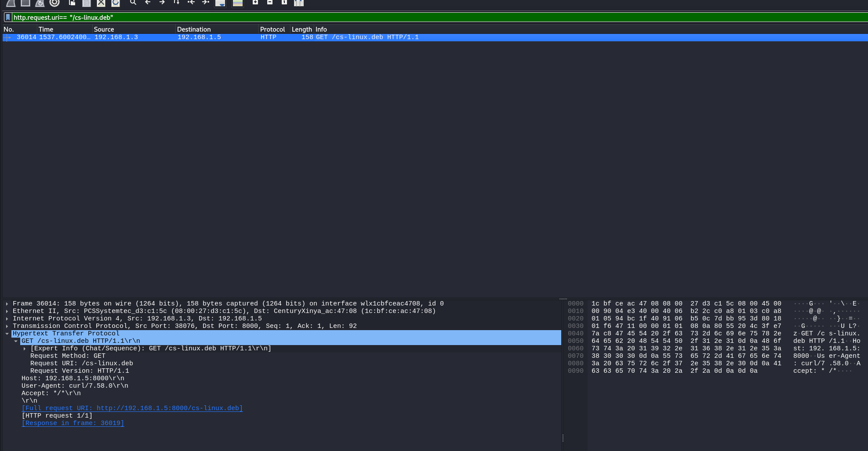Open the find packet magnifier
Viewport: 868px width, 451px height.
(133, 3)
